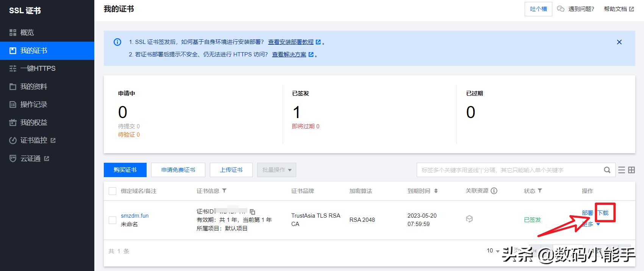
Task: Open the 查看安装部署教程 link
Action: coord(291,42)
